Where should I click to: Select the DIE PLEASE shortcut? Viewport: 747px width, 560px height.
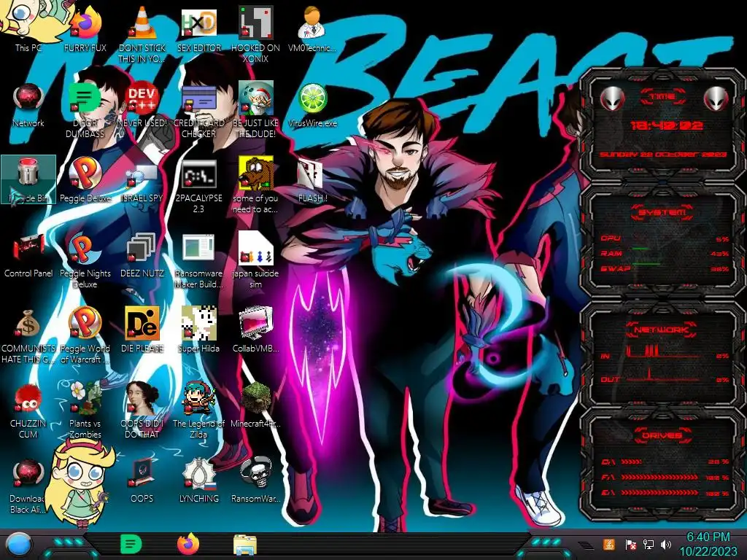tap(142, 330)
